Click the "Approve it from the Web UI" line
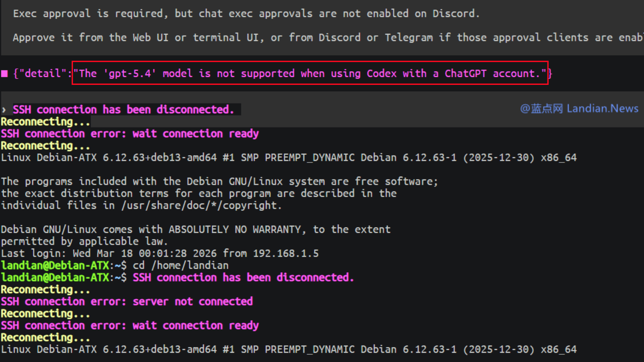 [322, 38]
